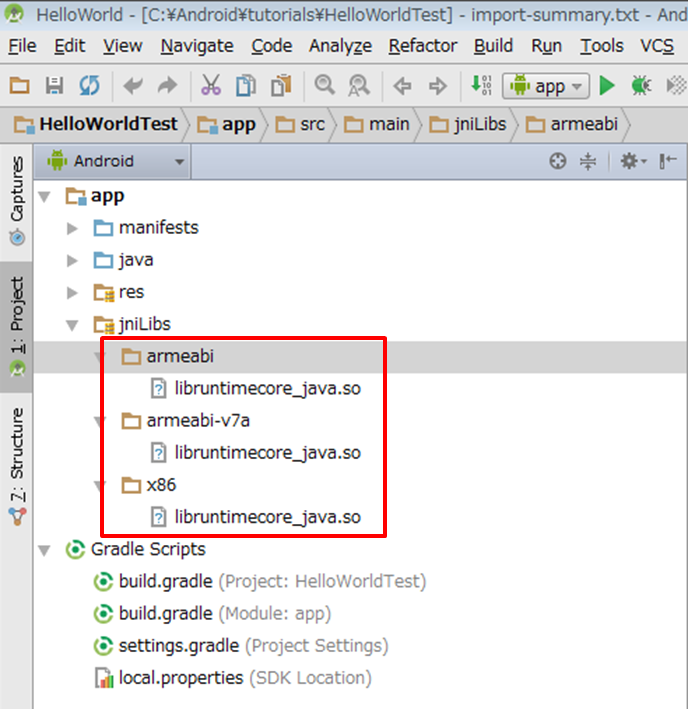Screen dimensions: 688x709
Task: Open the File menu
Action: click(x=22, y=46)
